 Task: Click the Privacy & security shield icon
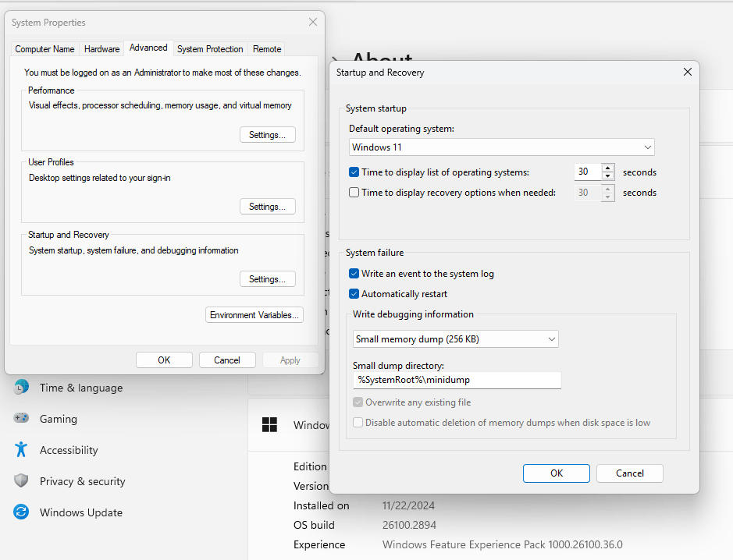pyautogui.click(x=21, y=480)
